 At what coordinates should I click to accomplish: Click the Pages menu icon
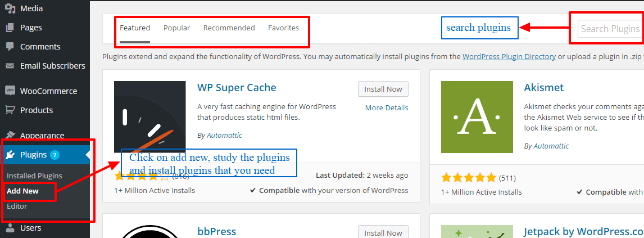(x=10, y=28)
